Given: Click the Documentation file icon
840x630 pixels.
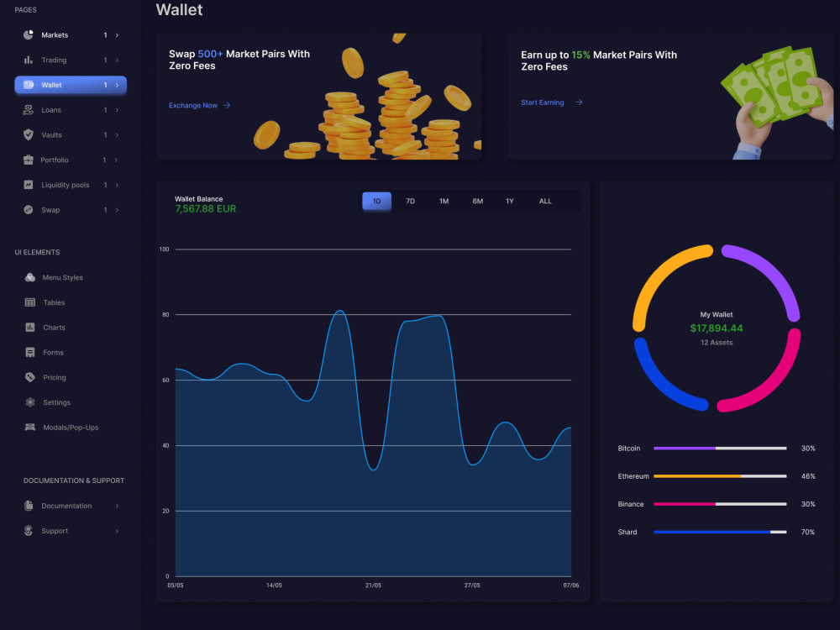Looking at the screenshot, I should coord(29,506).
